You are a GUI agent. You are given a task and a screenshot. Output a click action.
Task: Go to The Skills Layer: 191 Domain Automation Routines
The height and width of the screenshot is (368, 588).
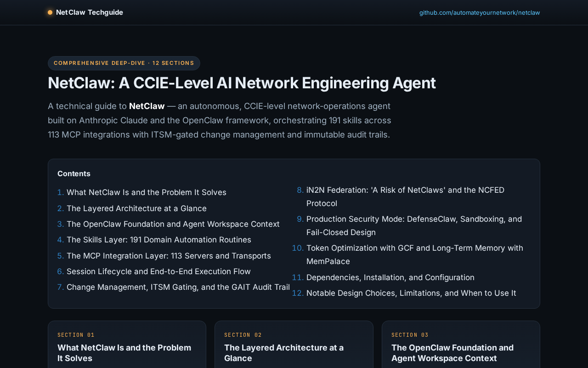point(159,240)
